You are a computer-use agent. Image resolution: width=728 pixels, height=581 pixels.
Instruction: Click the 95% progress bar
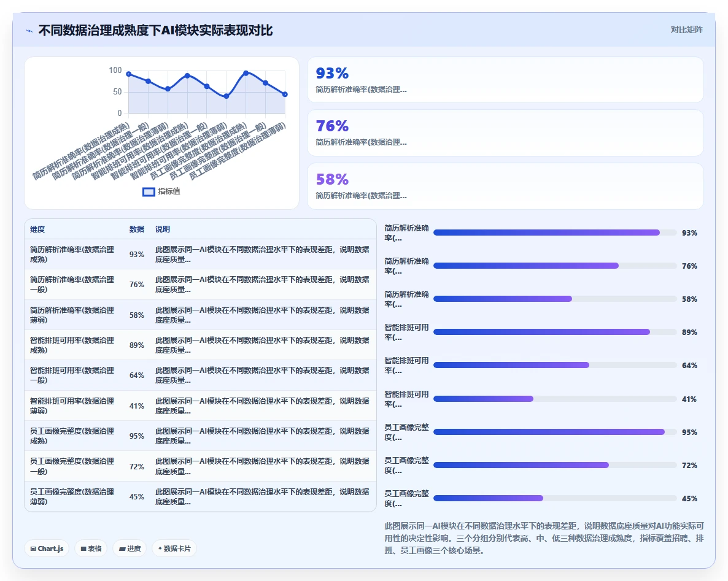pos(555,432)
